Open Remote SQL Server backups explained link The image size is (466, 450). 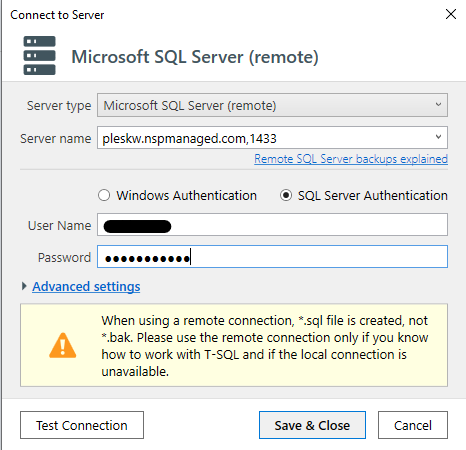pos(351,159)
